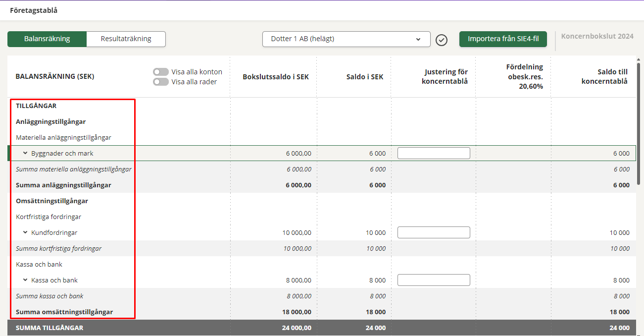644x336 pixels.
Task: Toggle Visa alla konton switch
Action: coord(161,72)
